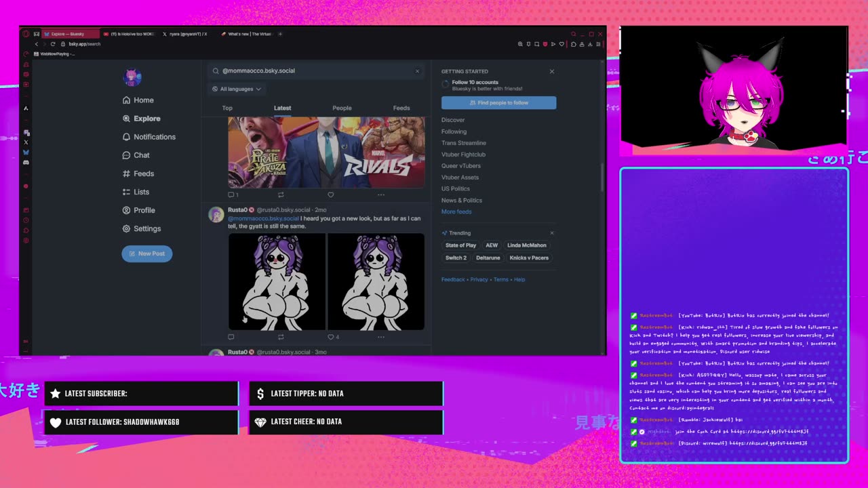Open Discord in the Opera sidebar
This screenshot has width=868, height=488.
[26, 163]
